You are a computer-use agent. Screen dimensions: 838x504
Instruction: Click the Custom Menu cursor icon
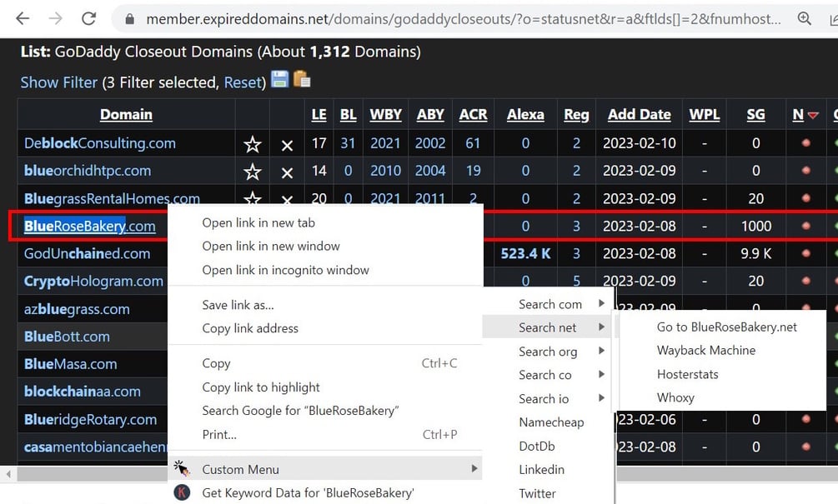(x=181, y=468)
